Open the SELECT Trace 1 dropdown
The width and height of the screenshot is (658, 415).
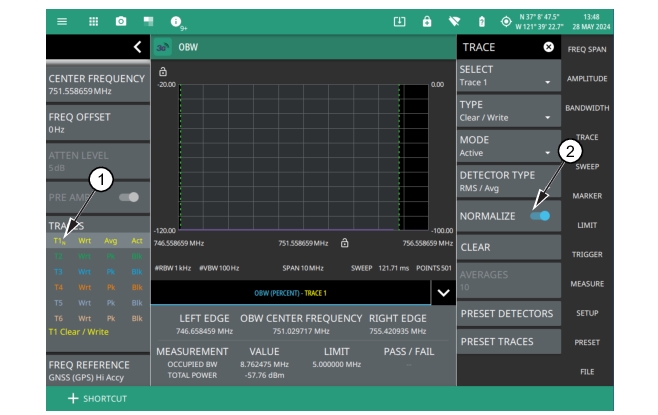506,76
